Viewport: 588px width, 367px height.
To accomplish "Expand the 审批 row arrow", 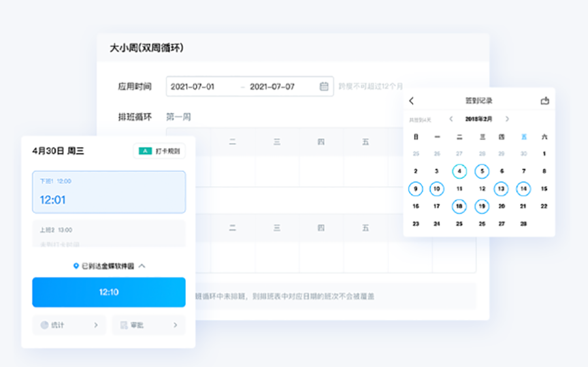I will (176, 325).
